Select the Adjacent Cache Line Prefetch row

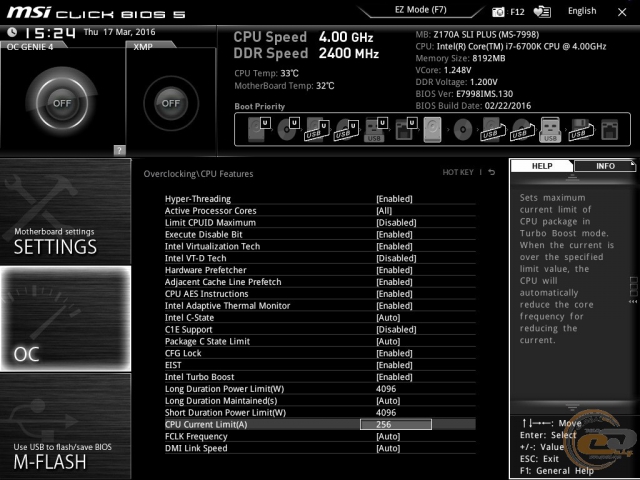pyautogui.click(x=320, y=282)
